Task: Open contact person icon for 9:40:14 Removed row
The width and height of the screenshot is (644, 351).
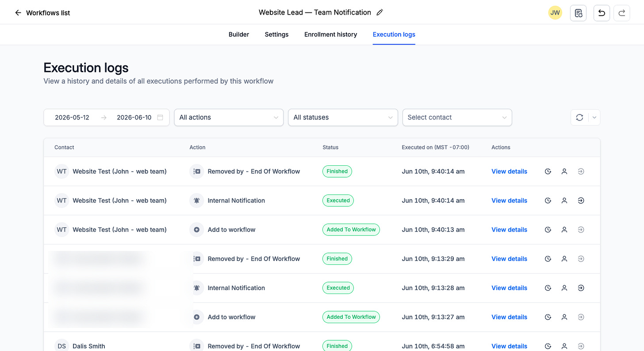Action: [x=564, y=172]
